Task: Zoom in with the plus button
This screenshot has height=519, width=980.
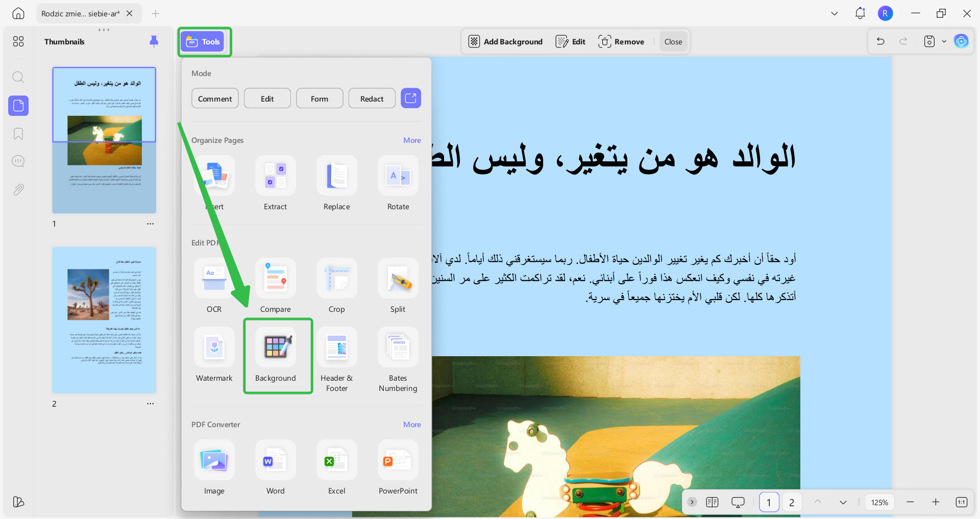Action: (x=936, y=502)
